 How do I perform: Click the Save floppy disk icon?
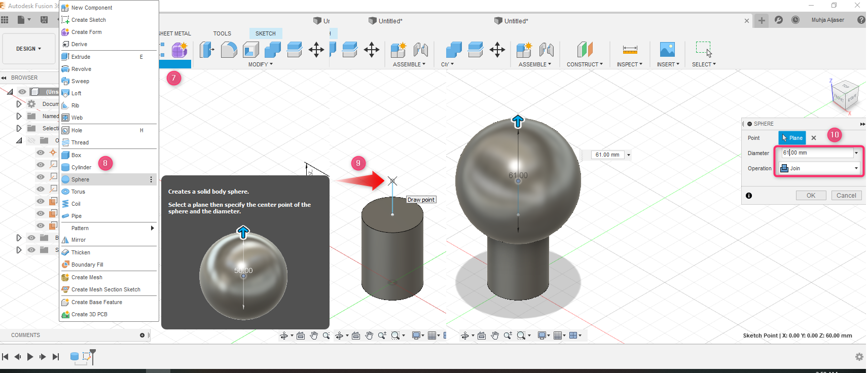click(44, 20)
